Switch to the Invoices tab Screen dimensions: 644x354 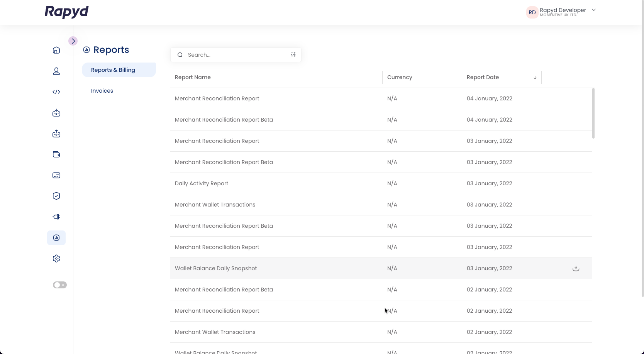coord(102,91)
